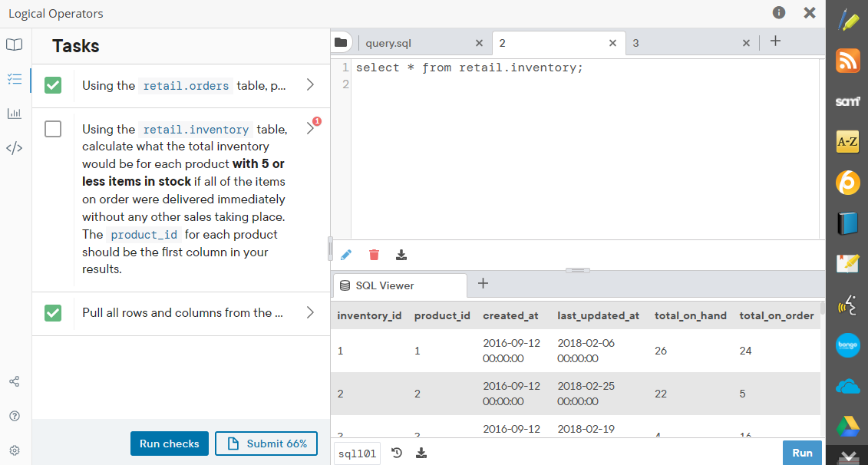This screenshot has height=465, width=868.
Task: Open the file browser folder icon
Action: tap(340, 42)
